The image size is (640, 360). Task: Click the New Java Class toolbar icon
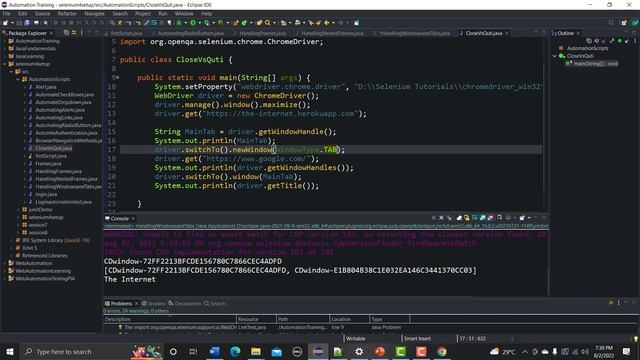pyautogui.click(x=245, y=23)
